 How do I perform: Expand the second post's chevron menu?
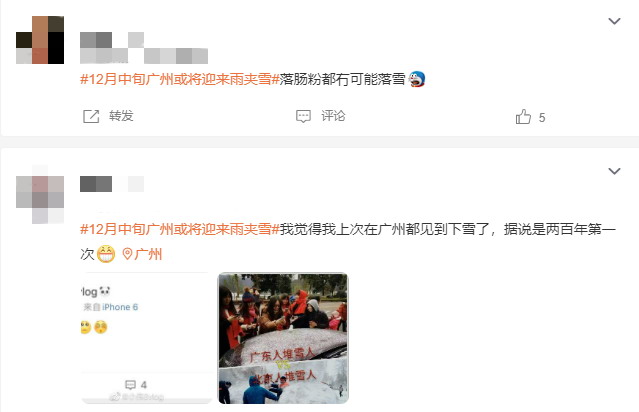(614, 171)
